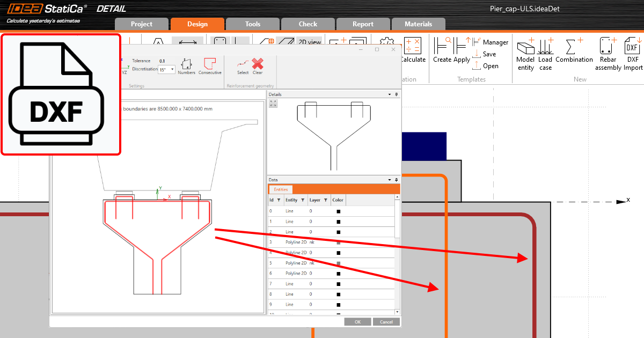Switch to the Report ribbon tab
The height and width of the screenshot is (338, 644).
pos(363,24)
